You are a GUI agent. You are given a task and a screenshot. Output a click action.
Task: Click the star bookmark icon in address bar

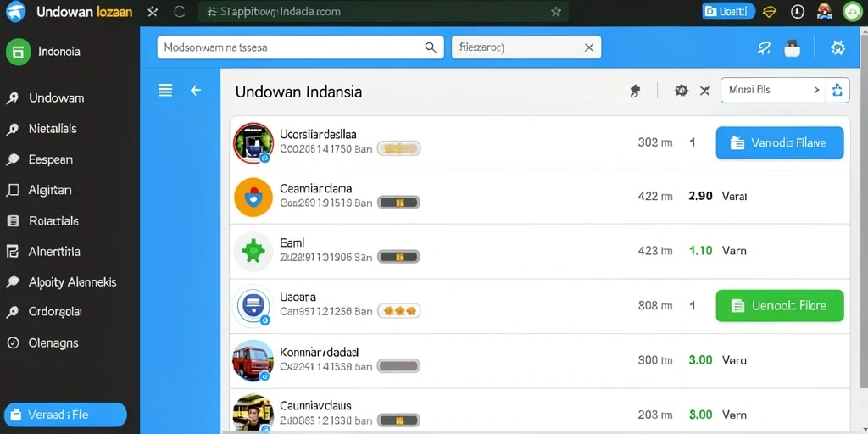pos(556,12)
